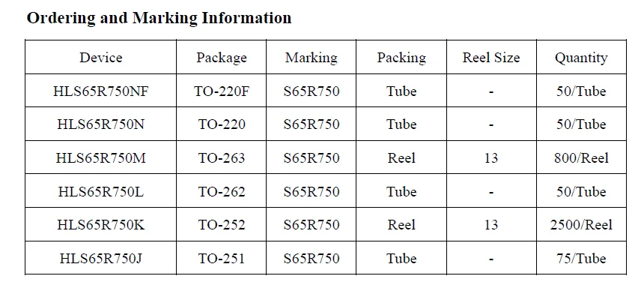Click the TO-252 package cell
This screenshot has width=644, height=282.
[x=222, y=225]
